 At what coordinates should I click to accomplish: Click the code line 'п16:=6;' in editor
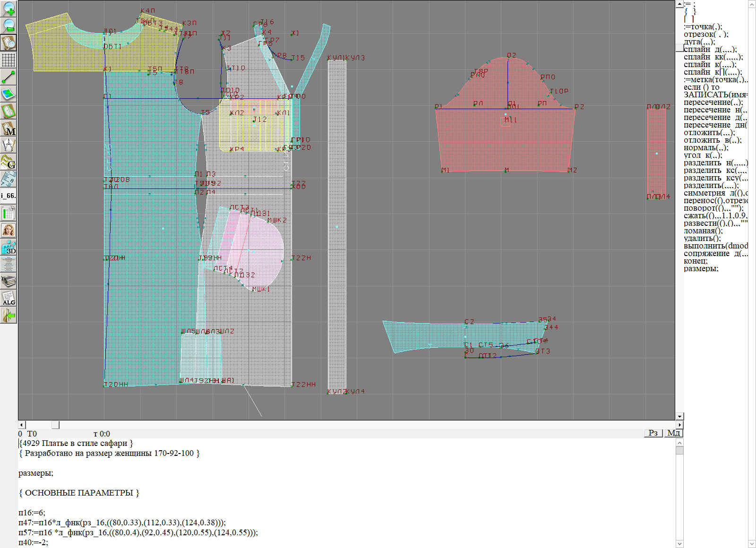[x=32, y=513]
